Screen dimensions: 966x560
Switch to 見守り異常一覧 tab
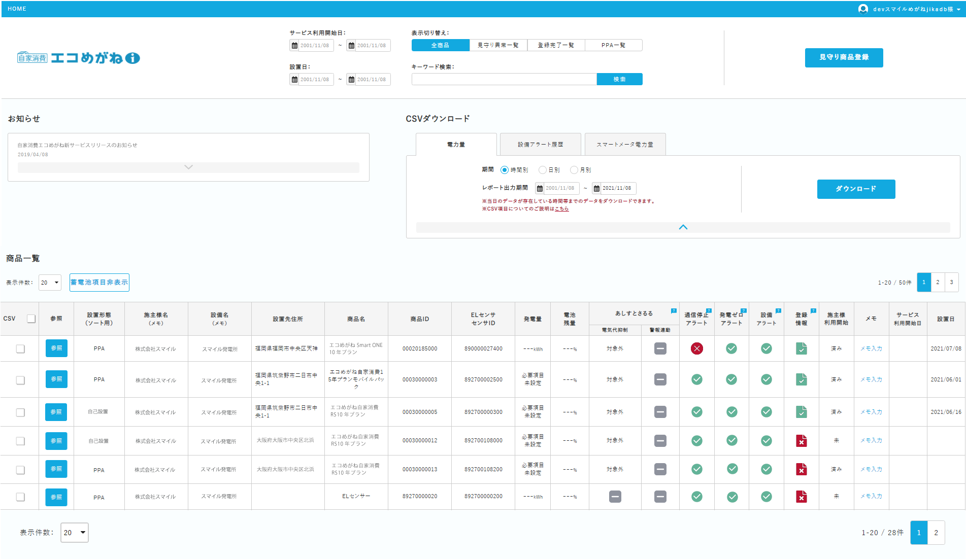click(498, 45)
